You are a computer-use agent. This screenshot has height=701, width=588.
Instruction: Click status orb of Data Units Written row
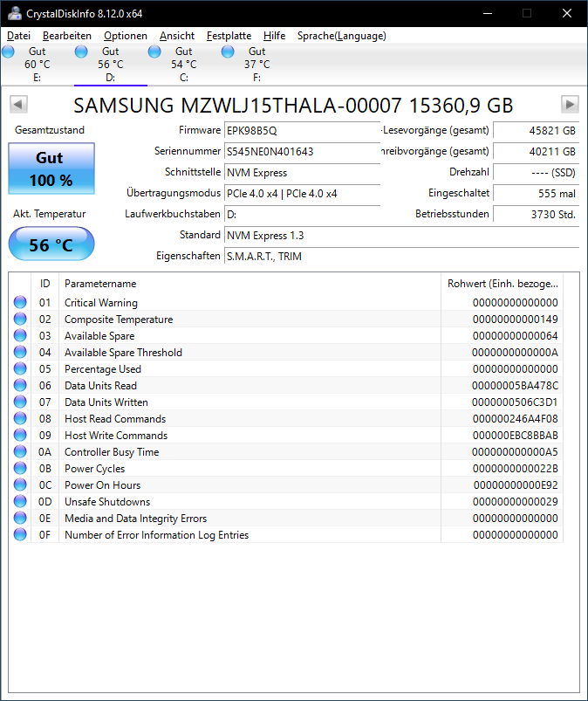pyautogui.click(x=20, y=402)
